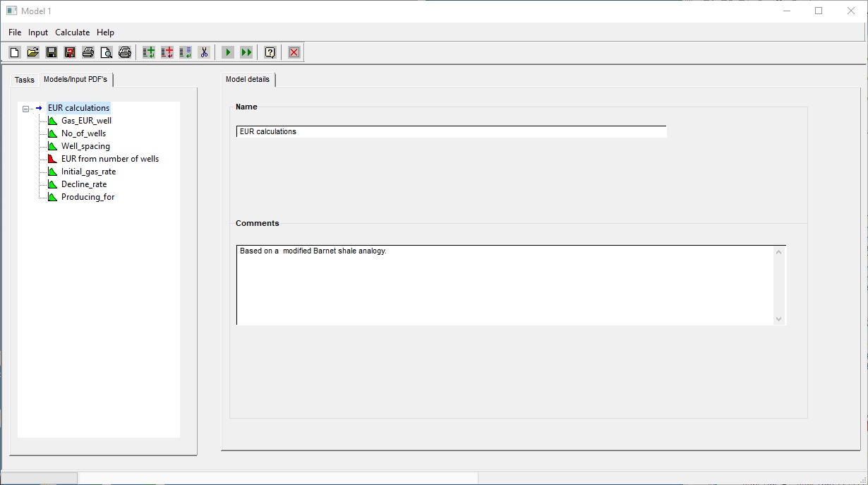Image resolution: width=868 pixels, height=485 pixels.
Task: Run all with the double green arrow icon
Action: 246,52
